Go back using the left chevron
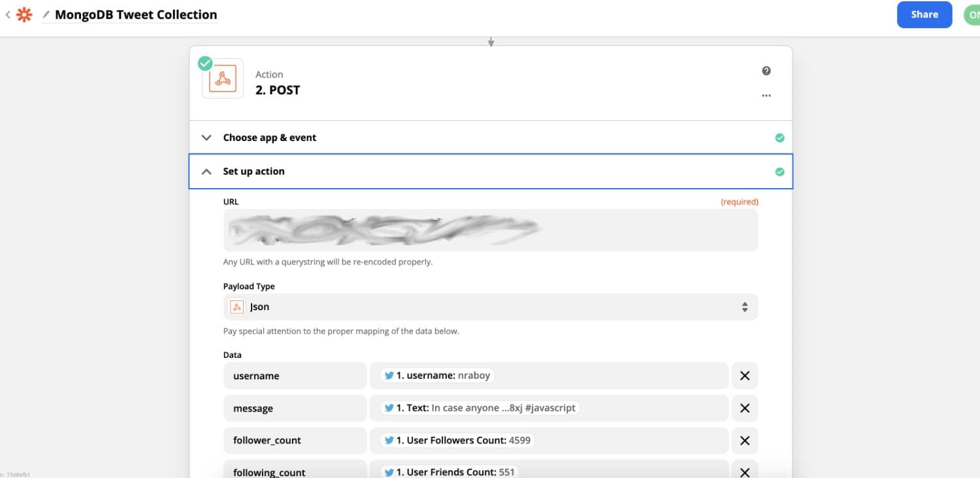 point(7,14)
